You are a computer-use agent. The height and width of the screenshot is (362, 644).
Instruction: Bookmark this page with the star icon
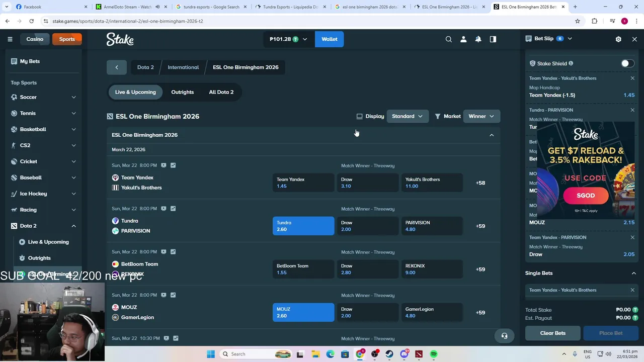tap(578, 21)
